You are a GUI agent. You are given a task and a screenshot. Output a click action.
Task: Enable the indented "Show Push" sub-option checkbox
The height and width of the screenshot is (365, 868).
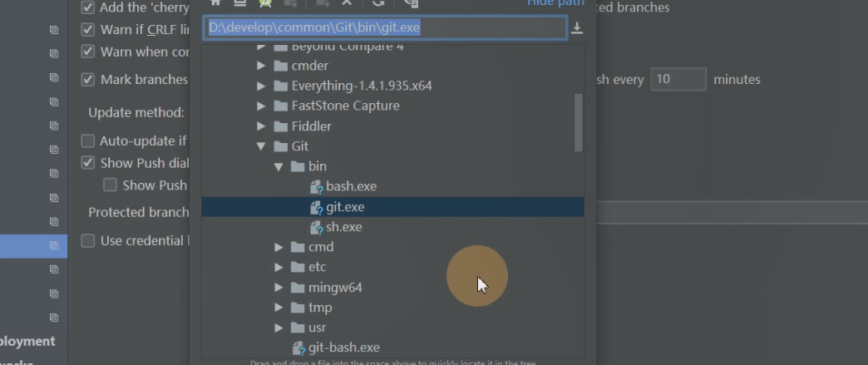pyautogui.click(x=110, y=185)
